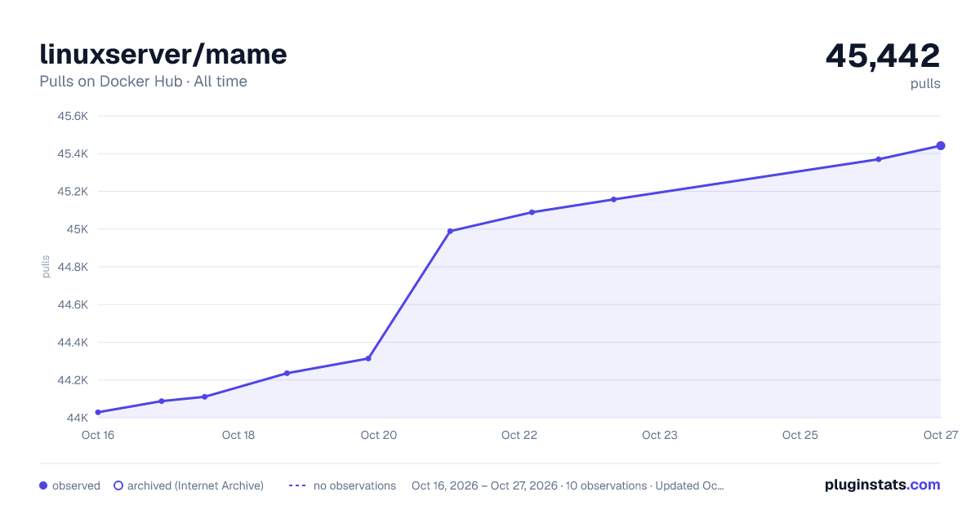Screen dimensions: 980x514
Task: Click the '44.8K' y-axis label
Action: click(72, 267)
